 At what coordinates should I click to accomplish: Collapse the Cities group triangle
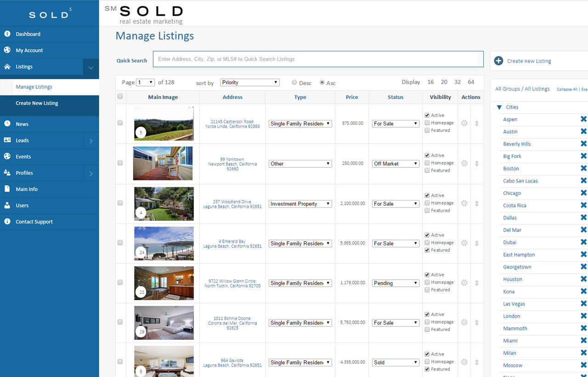coord(499,107)
